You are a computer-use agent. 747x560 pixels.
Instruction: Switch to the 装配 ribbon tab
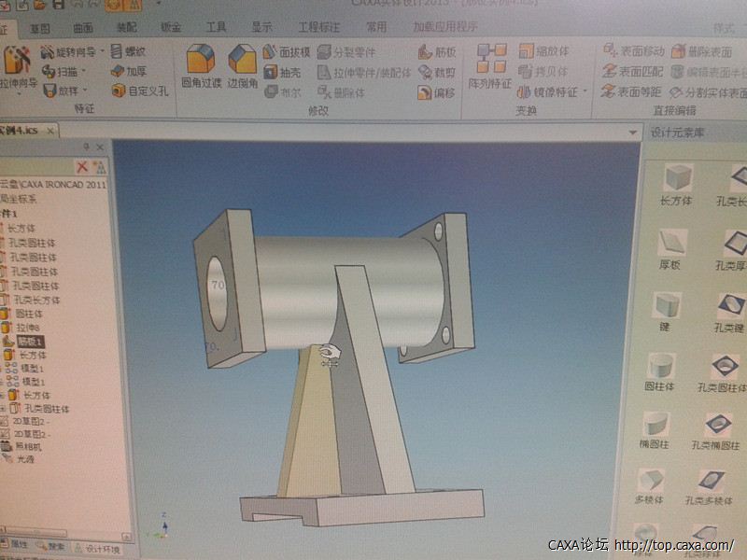(x=127, y=28)
